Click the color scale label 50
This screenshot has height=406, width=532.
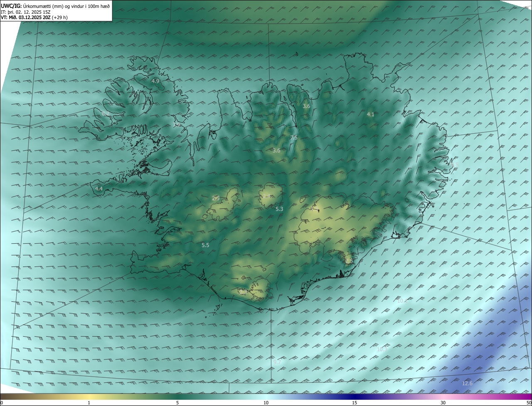click(529, 403)
